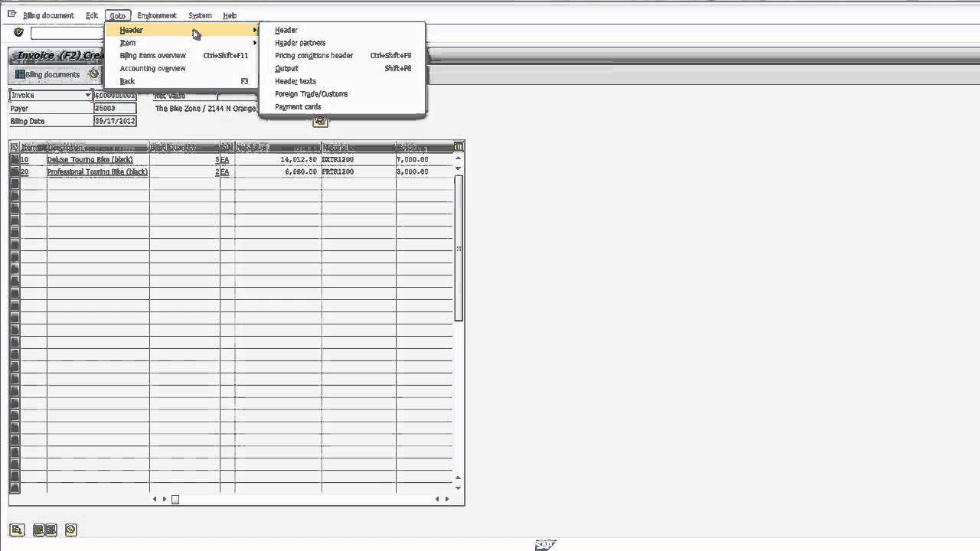Click scroll down arrow at table bottom right
980x551 pixels.
point(459,487)
